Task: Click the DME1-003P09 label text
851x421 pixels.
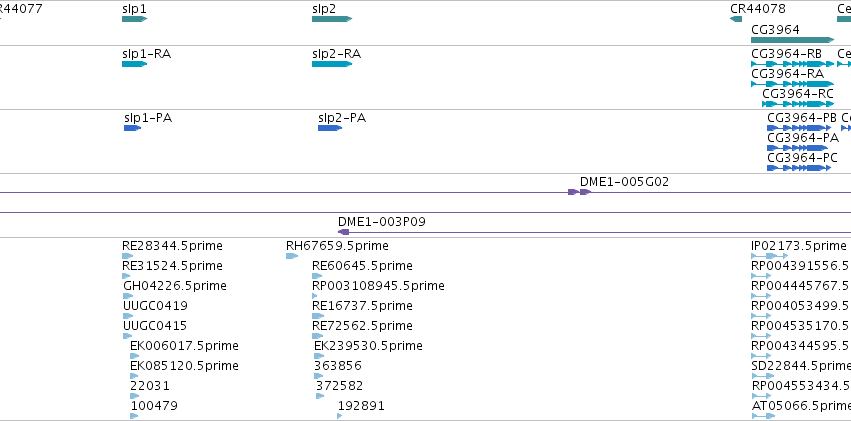Action: (382, 222)
